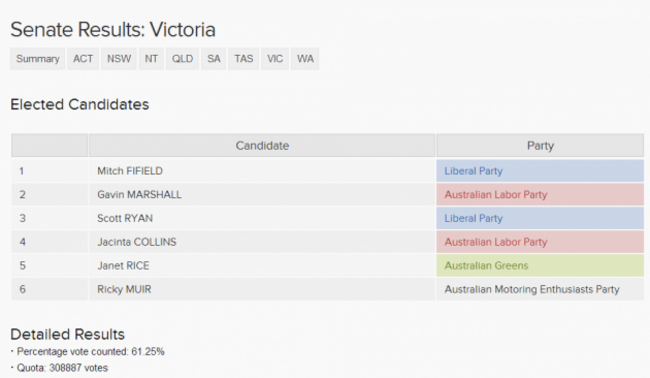650x378 pixels.
Task: Click Liberal Party link in Scott Ryan row
Action: (x=473, y=218)
